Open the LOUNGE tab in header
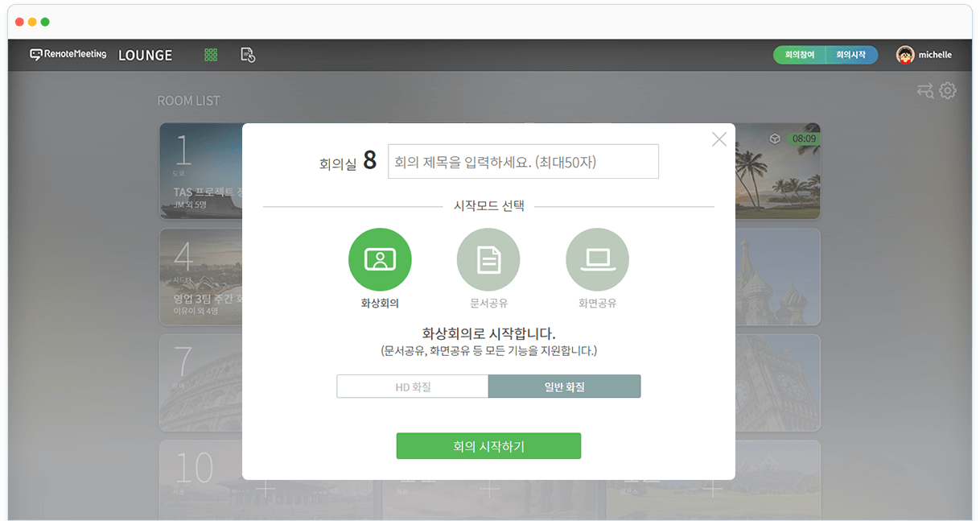980x521 pixels. click(x=145, y=55)
